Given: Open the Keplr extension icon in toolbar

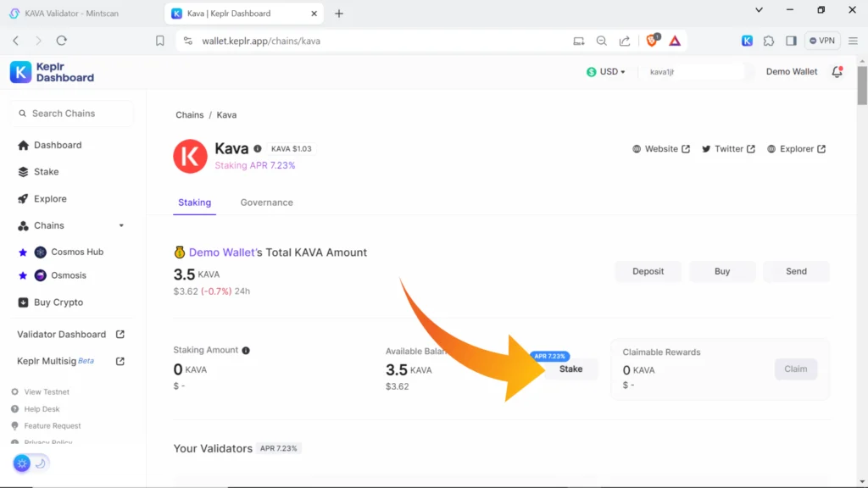Looking at the screenshot, I should [x=747, y=41].
